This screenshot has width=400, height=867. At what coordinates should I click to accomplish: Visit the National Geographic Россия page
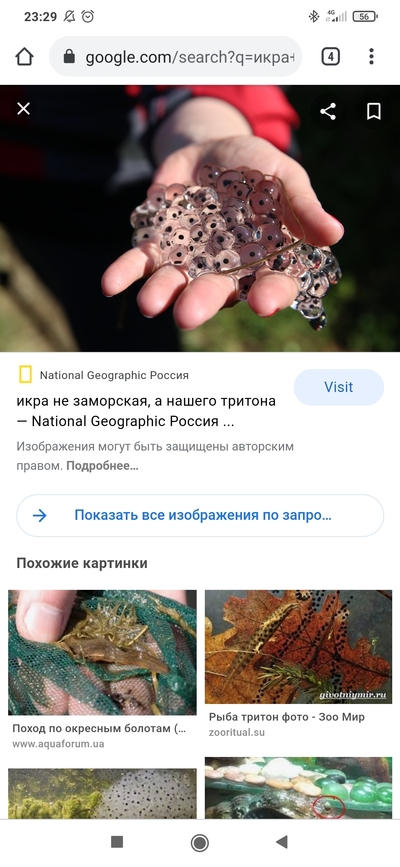click(338, 387)
